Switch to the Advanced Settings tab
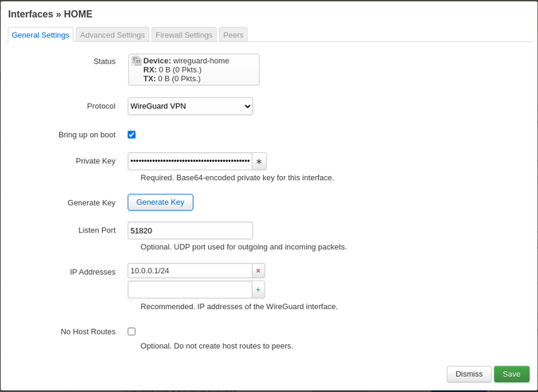Viewport: 538px width, 392px height. (112, 35)
